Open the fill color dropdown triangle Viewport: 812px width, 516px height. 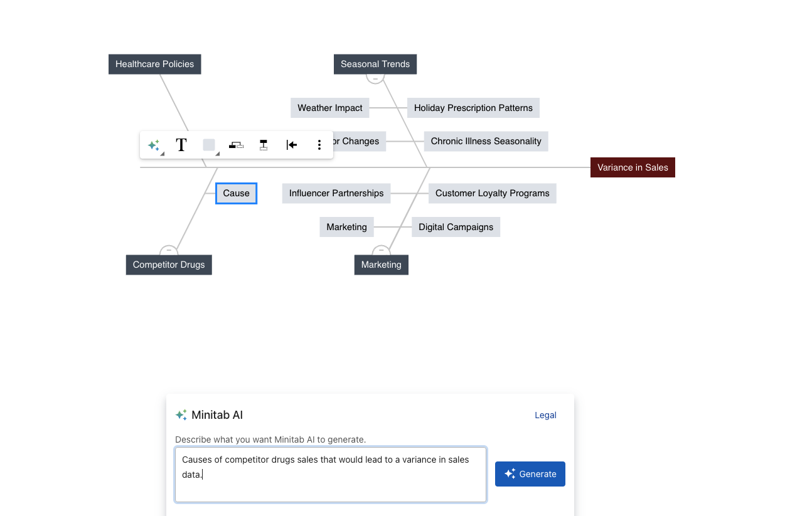click(218, 154)
